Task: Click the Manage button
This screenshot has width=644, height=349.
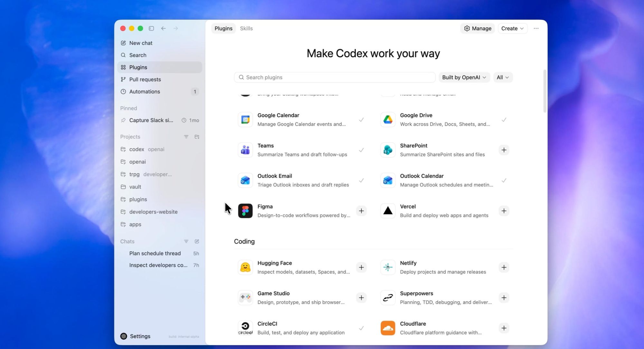Action: [x=478, y=28]
